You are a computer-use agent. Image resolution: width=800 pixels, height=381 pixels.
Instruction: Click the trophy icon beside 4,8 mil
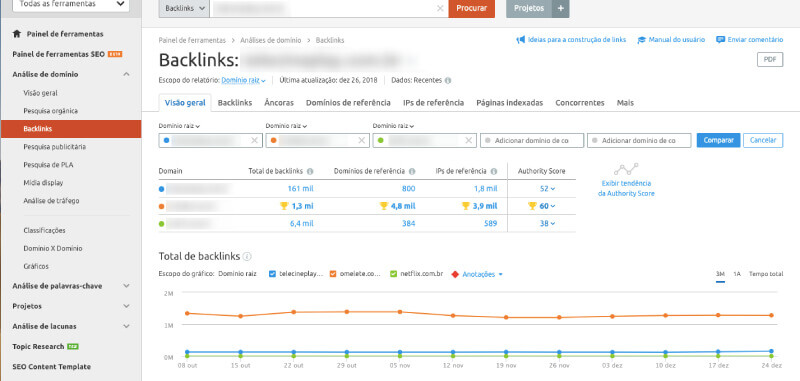tap(384, 206)
